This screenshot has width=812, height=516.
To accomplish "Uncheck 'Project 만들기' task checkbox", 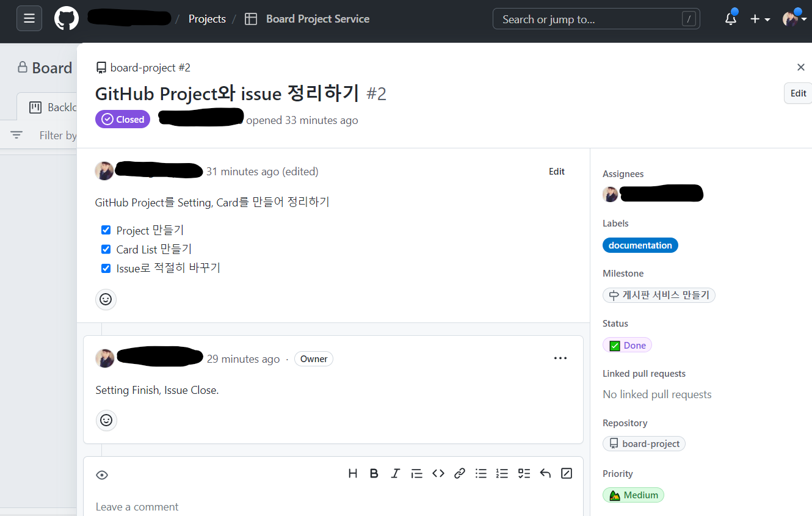I will tap(106, 230).
